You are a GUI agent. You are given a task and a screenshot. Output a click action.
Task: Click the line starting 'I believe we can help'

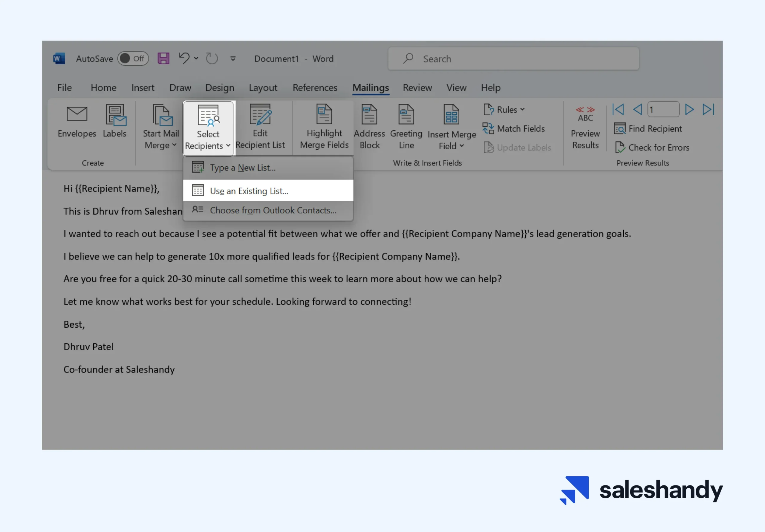tap(261, 257)
